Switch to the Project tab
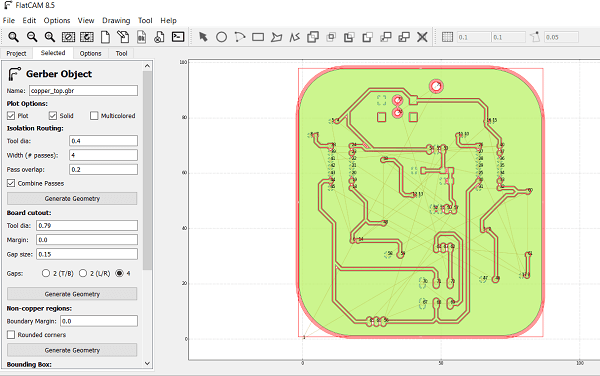The width and height of the screenshot is (600, 376). point(16,53)
